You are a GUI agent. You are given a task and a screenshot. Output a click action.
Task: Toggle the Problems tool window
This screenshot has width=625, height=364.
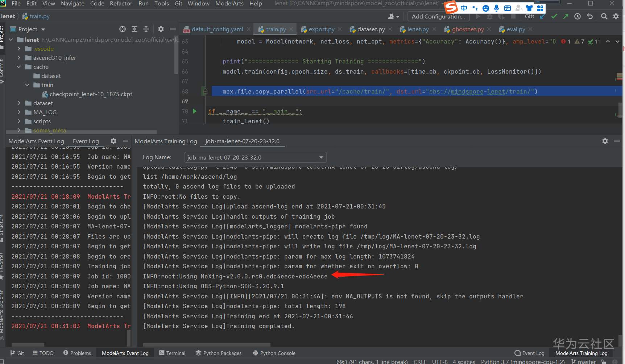77,353
